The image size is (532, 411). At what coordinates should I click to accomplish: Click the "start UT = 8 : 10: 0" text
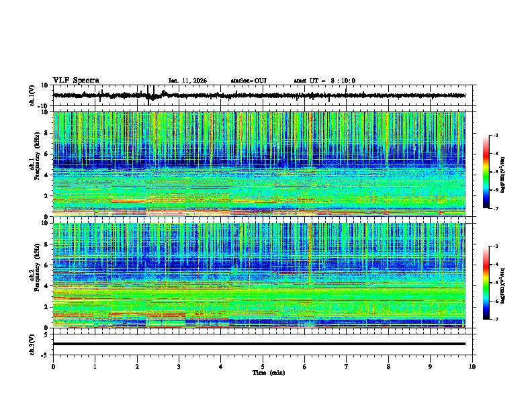click(x=324, y=81)
